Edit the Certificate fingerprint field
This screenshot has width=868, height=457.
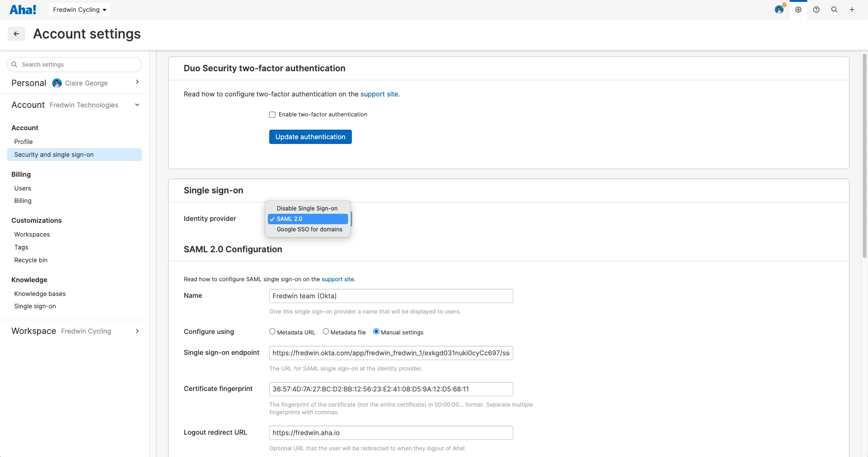click(x=391, y=389)
